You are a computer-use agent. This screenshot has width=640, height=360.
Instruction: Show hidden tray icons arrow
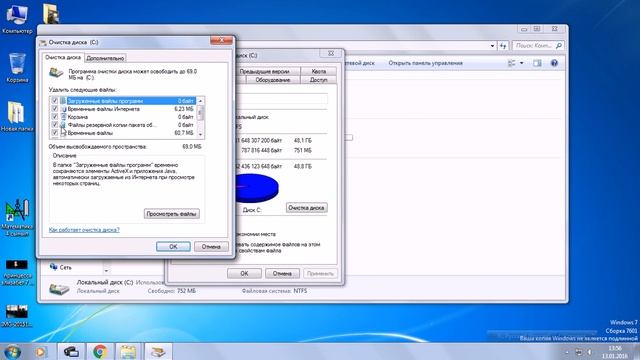(567, 351)
